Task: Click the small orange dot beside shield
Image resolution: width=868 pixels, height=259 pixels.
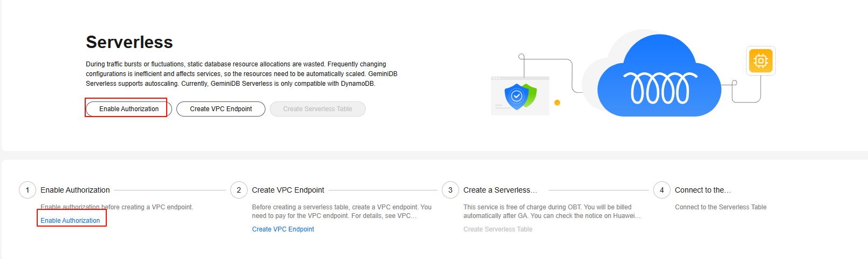Action: click(557, 103)
